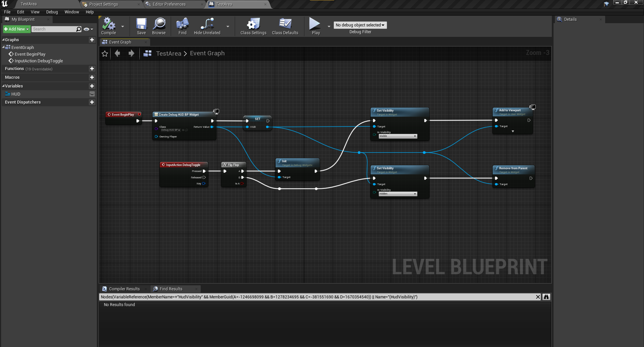Save the blueprint

point(141,26)
